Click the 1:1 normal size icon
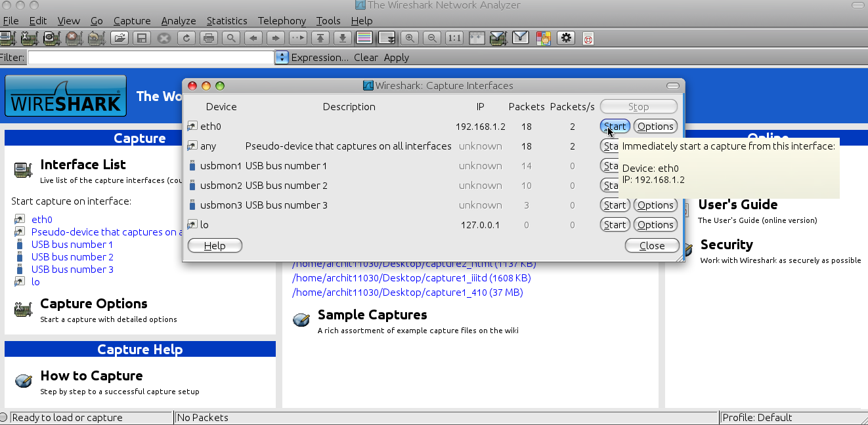This screenshot has width=868, height=425. tap(454, 37)
